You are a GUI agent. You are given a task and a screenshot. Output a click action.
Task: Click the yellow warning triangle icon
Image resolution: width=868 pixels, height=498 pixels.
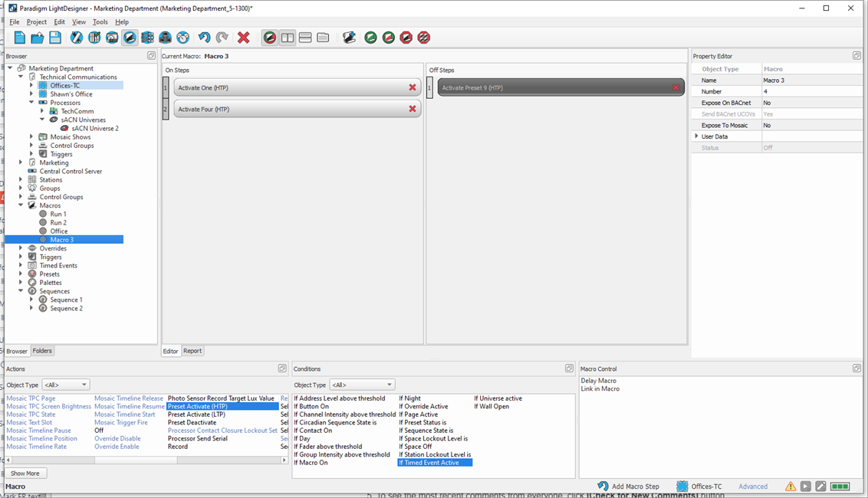(790, 487)
